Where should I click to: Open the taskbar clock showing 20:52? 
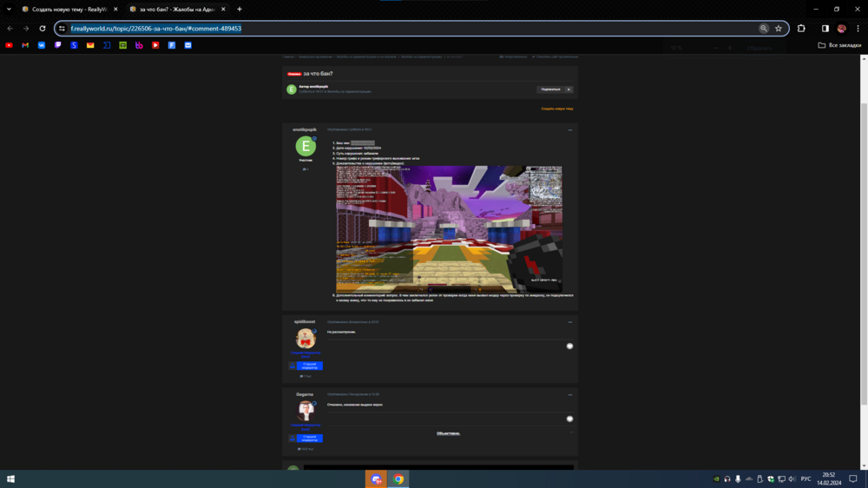[x=829, y=479]
